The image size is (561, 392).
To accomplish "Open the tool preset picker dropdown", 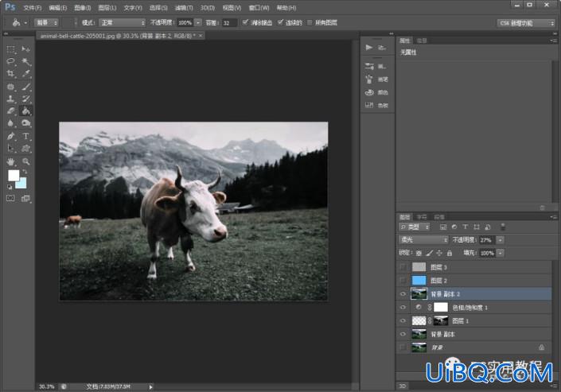I will coord(25,23).
